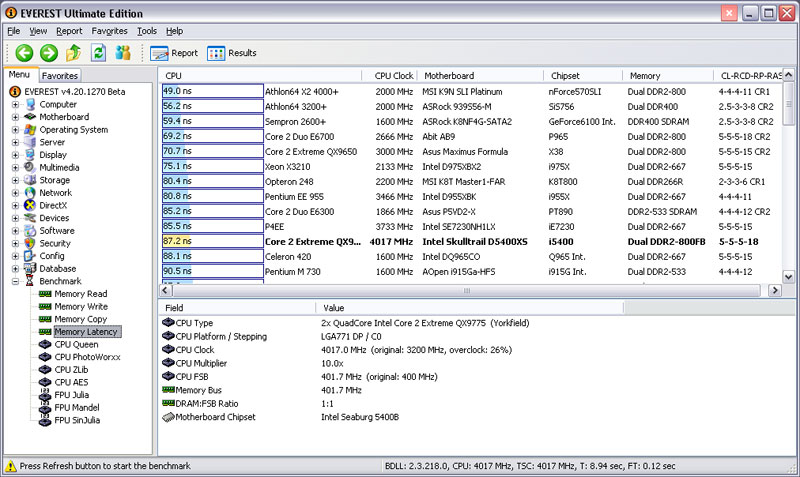Click the 87.2 ns highlighted result bar
This screenshot has width=800, height=477.
coord(213,241)
